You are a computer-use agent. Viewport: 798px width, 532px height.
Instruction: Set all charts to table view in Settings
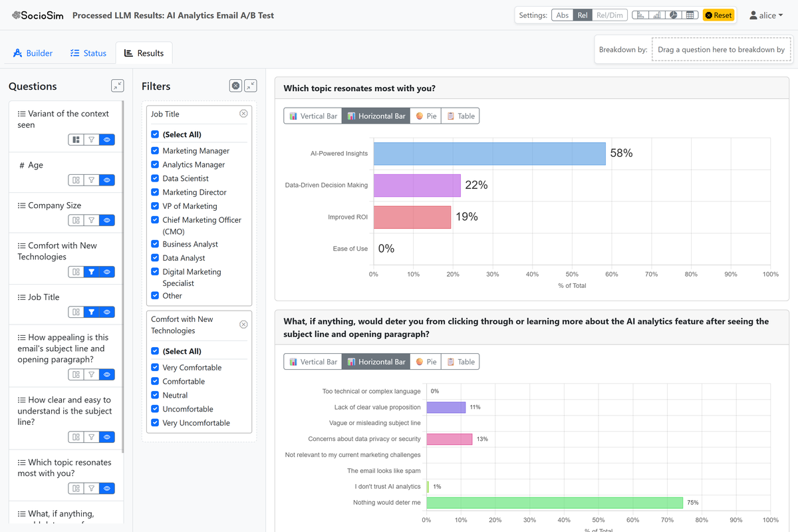(x=690, y=15)
